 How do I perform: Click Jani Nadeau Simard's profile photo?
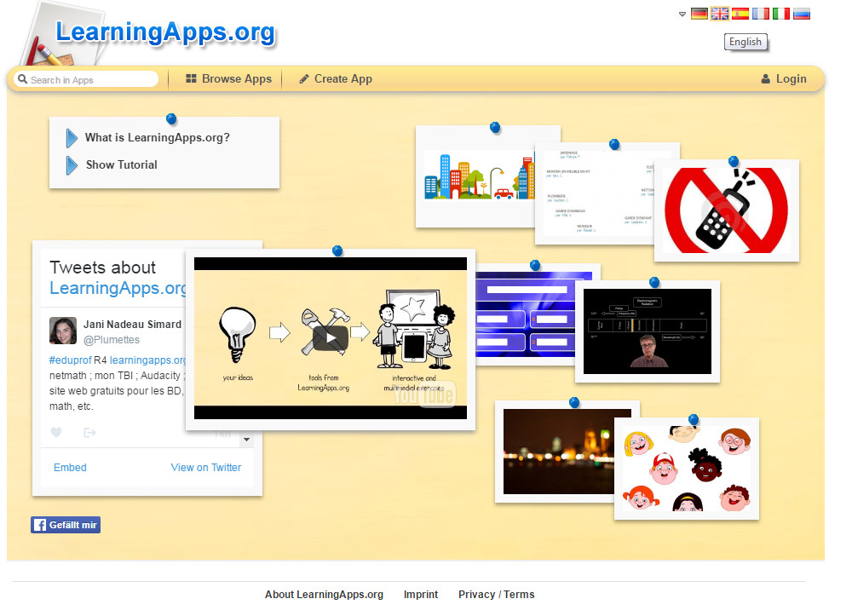[x=63, y=331]
